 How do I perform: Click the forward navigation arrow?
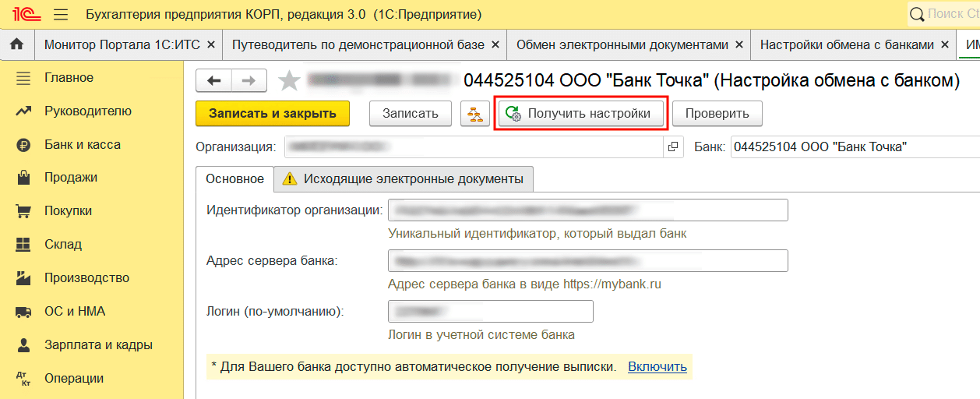point(249,80)
